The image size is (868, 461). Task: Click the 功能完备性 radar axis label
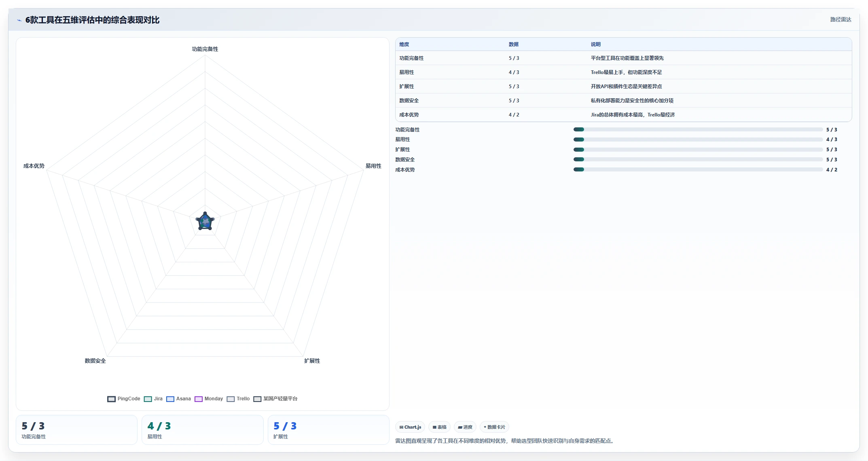point(205,49)
